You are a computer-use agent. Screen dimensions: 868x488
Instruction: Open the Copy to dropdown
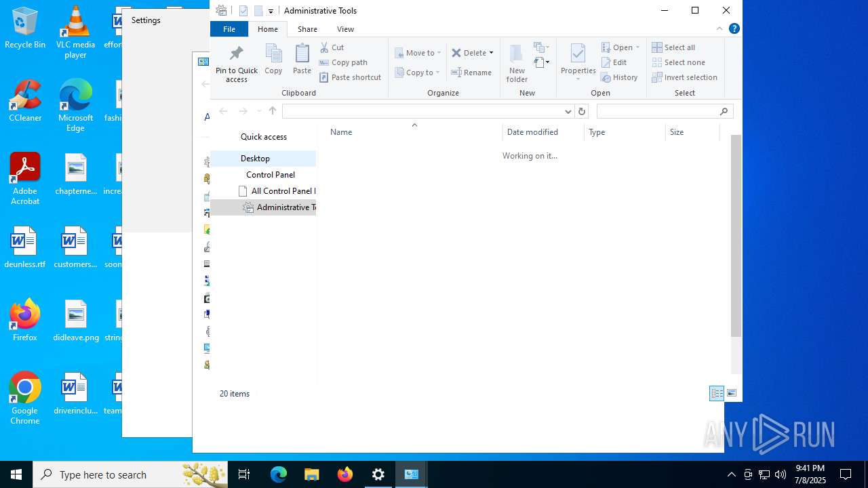pyautogui.click(x=417, y=73)
